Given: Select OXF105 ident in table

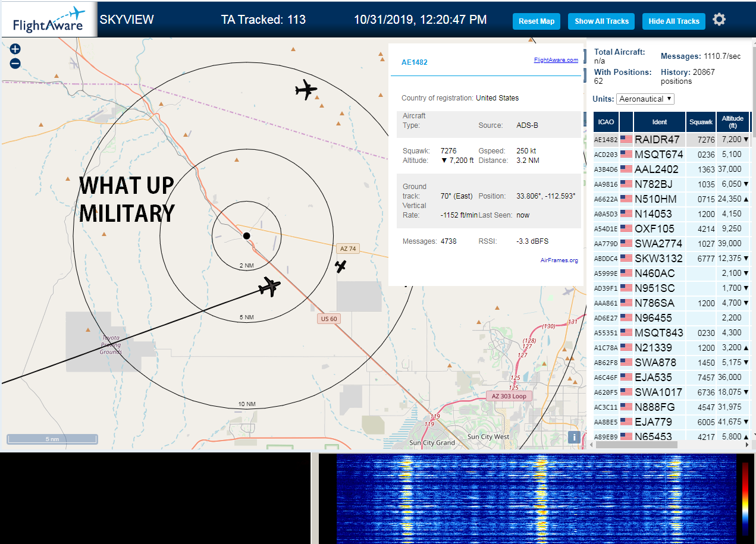Looking at the screenshot, I should coord(654,229).
